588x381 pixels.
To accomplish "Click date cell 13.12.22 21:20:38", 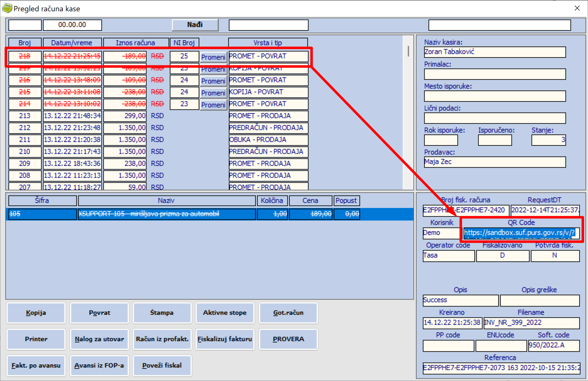I will [72, 140].
